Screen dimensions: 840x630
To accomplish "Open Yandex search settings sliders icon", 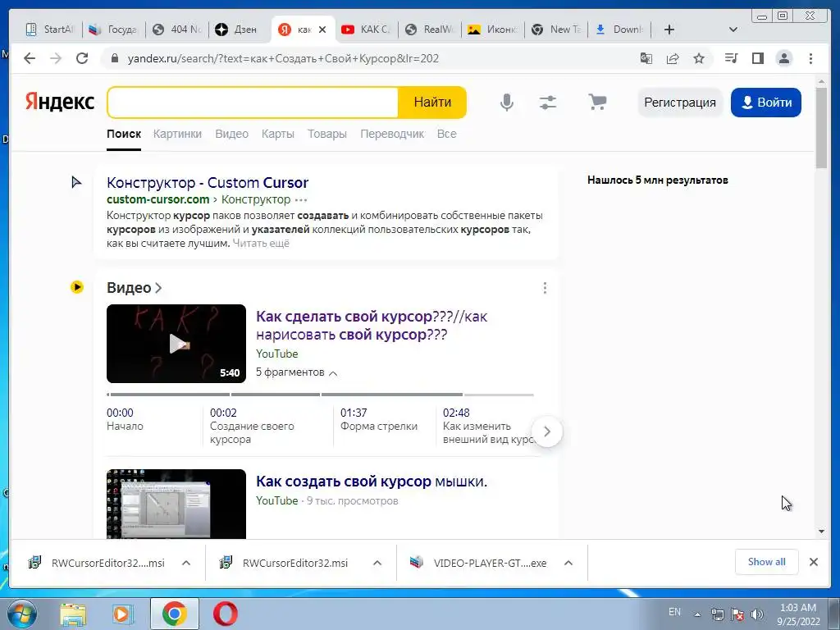I will [x=547, y=102].
